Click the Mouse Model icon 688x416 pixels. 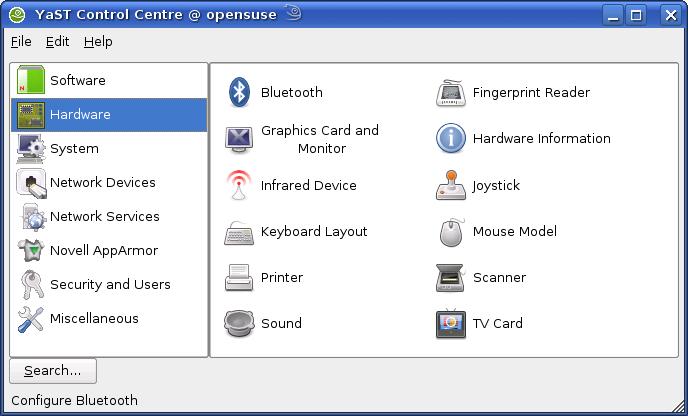coord(451,232)
